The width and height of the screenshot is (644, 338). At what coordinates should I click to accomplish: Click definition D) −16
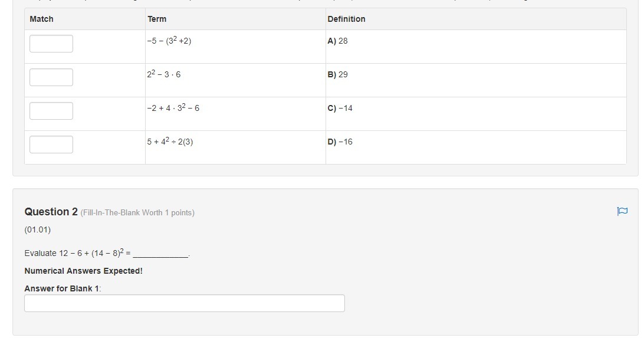(x=340, y=142)
